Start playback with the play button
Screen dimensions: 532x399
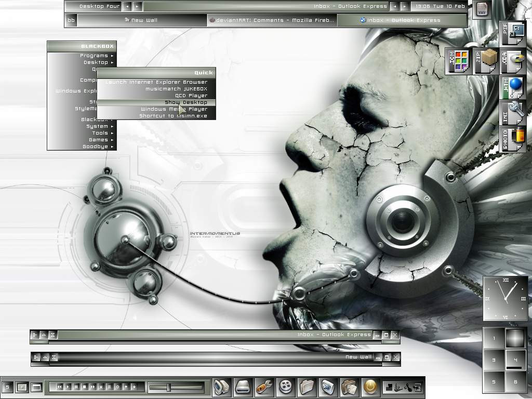(x=68, y=387)
